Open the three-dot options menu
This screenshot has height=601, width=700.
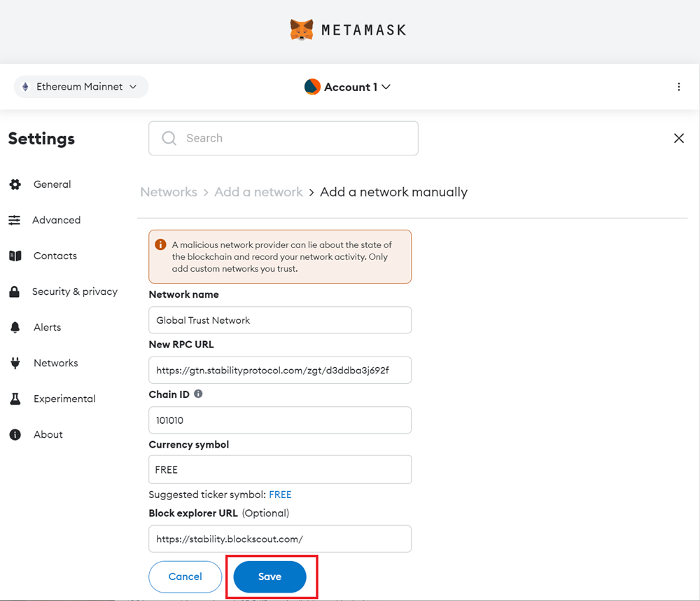pyautogui.click(x=679, y=87)
